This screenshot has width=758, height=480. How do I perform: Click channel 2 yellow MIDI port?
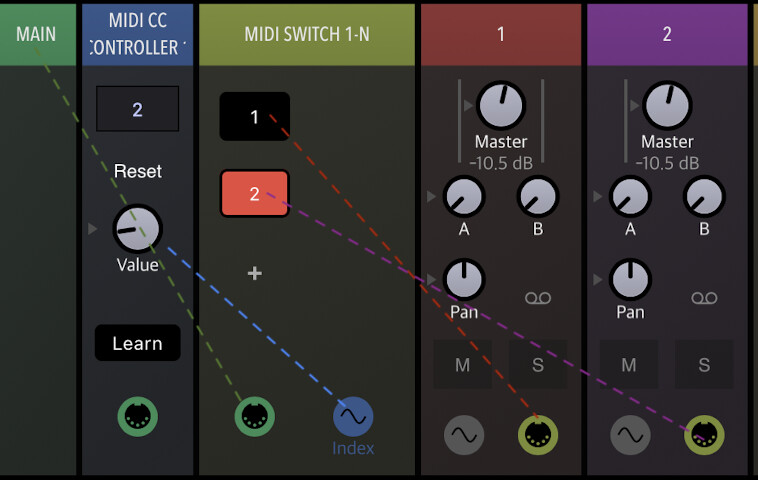tap(704, 434)
